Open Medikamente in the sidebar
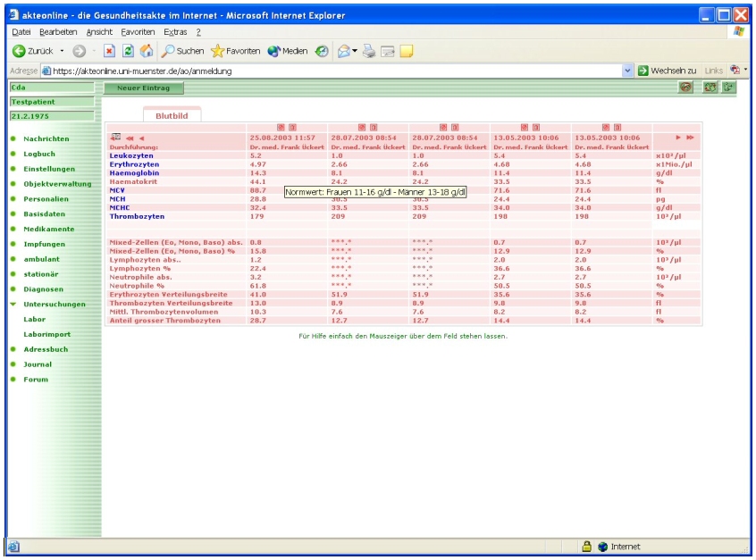 tap(48, 229)
